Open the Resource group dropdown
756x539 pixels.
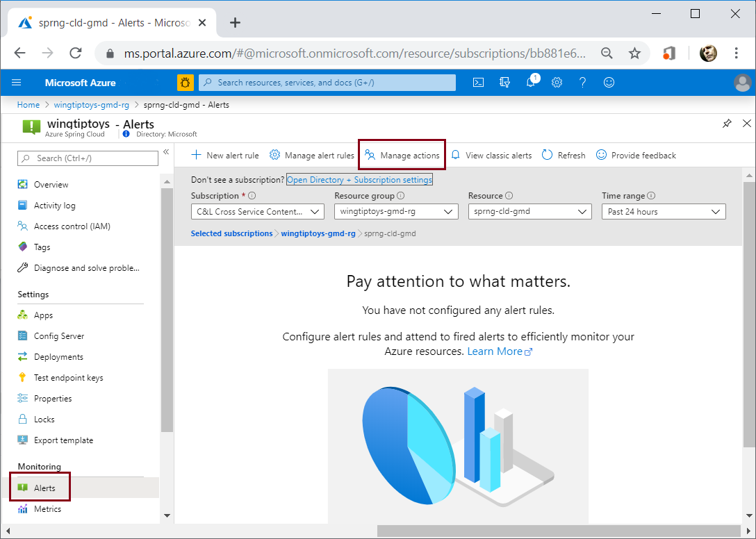tap(396, 212)
